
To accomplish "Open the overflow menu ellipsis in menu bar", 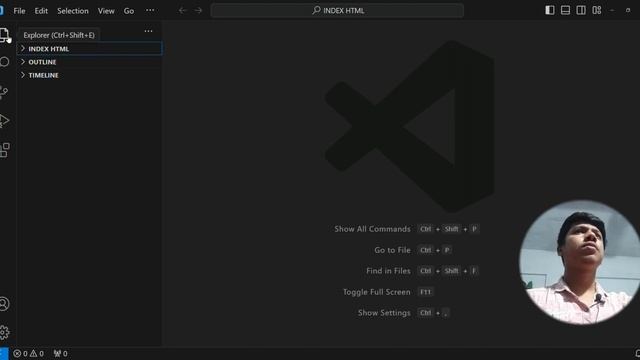I will [150, 11].
